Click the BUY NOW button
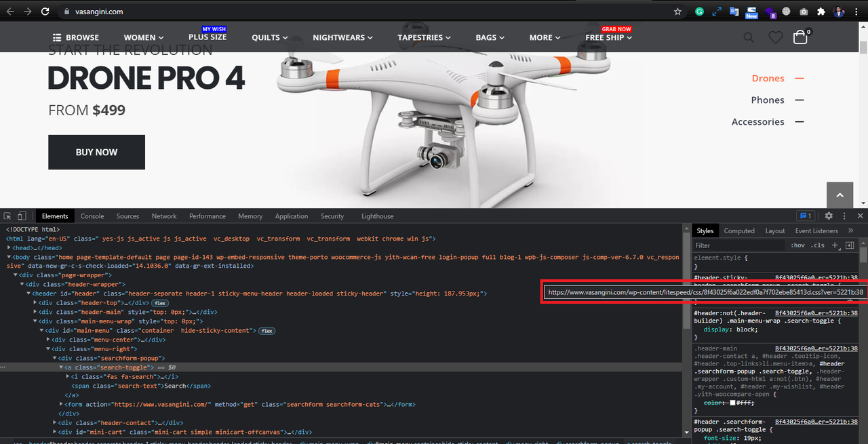This screenshot has height=444, width=868. pos(96,152)
